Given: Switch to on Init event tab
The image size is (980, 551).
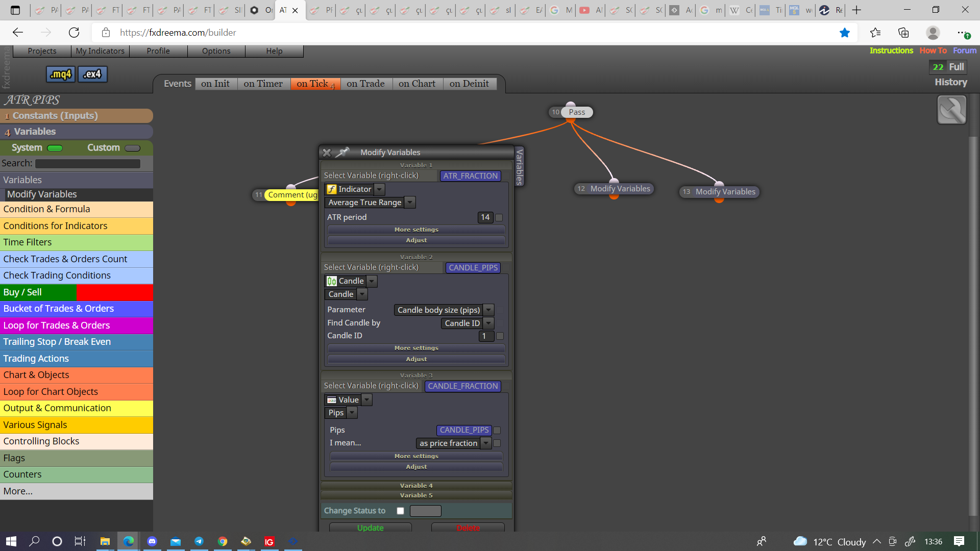Looking at the screenshot, I should (215, 84).
